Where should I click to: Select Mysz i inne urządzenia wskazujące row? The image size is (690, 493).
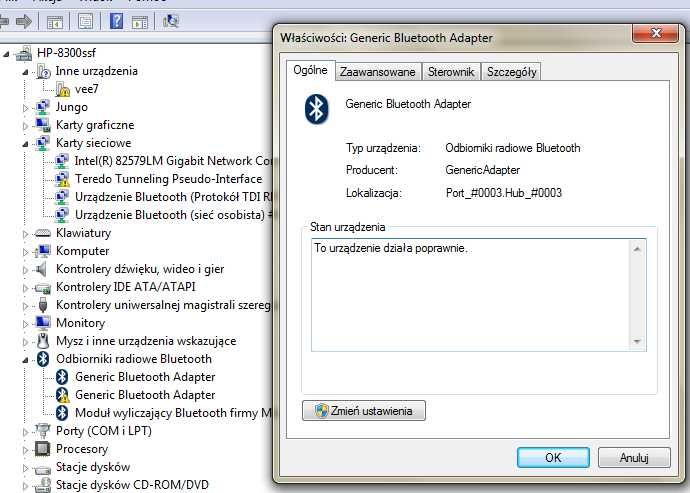[x=146, y=341]
